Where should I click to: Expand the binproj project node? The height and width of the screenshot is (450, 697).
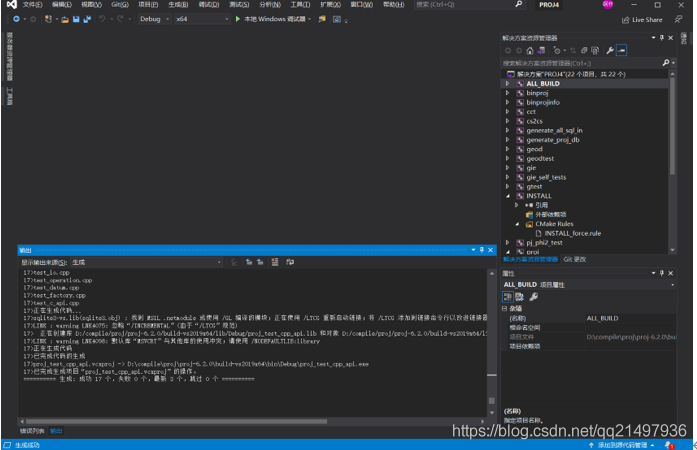coord(508,93)
